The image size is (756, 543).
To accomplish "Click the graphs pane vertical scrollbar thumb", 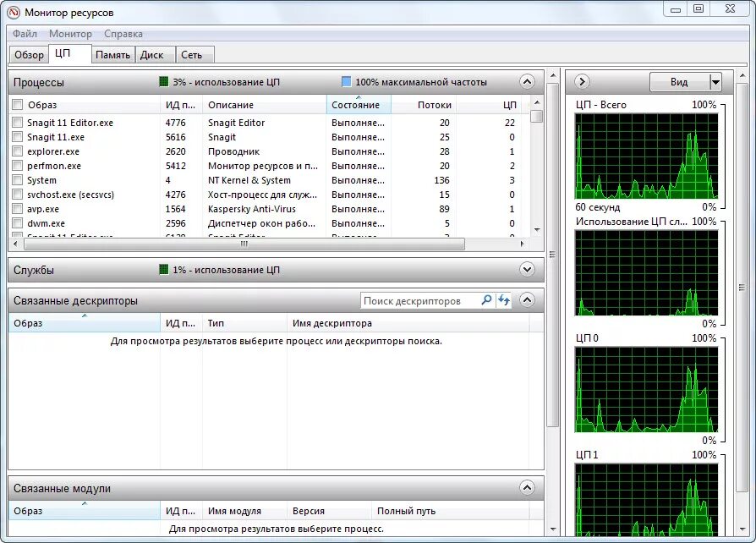I will click(742, 288).
